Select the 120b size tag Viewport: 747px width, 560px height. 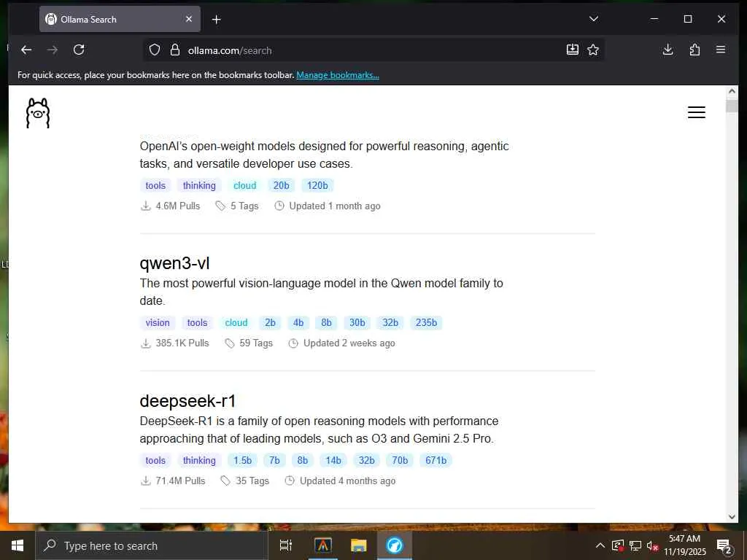tap(317, 186)
